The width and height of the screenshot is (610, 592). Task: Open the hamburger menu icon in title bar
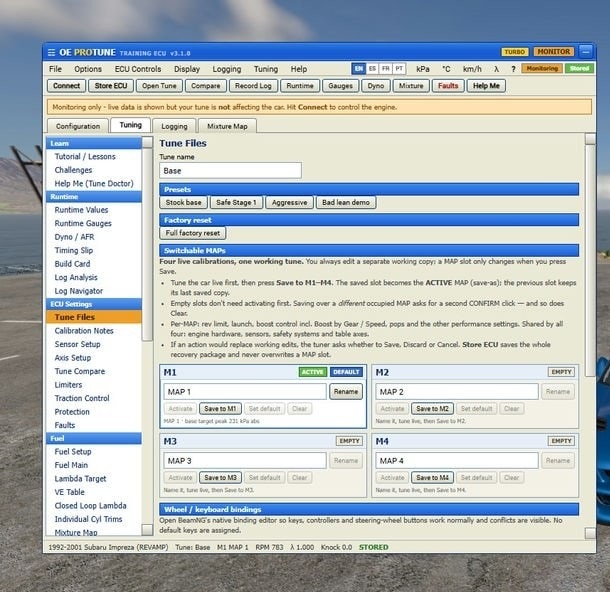(51, 53)
